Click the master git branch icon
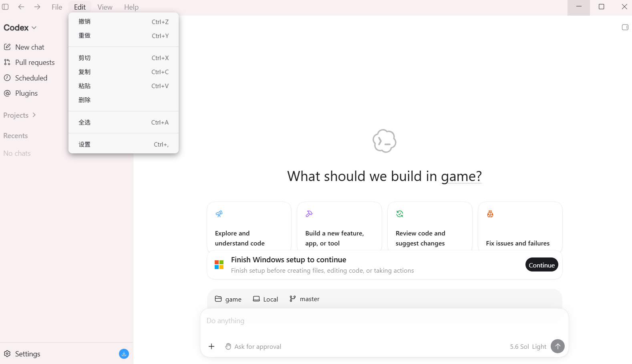The image size is (632, 364). [x=293, y=299]
